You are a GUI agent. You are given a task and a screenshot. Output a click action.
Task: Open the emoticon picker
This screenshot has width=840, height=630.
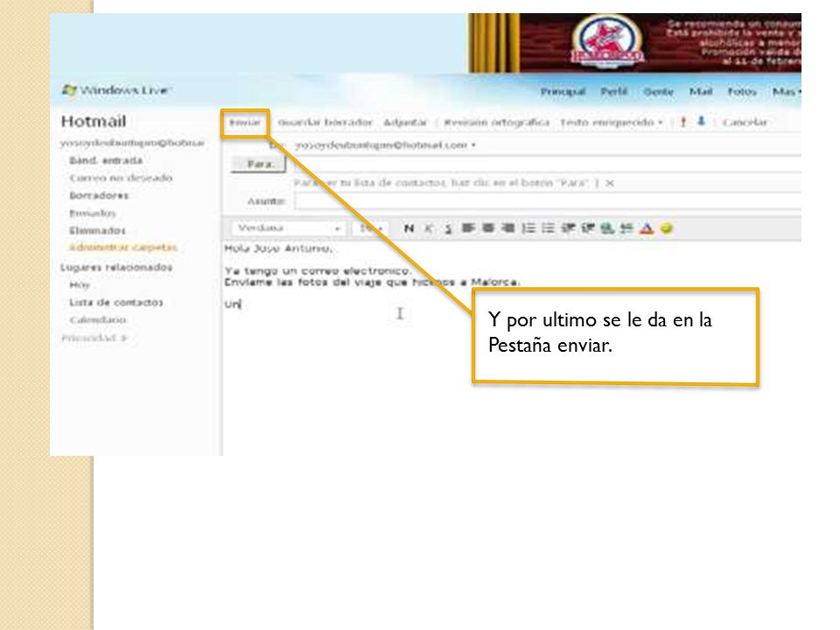coord(667,228)
